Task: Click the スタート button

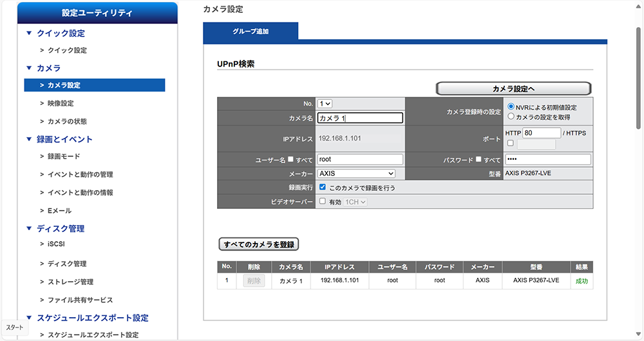Action: 15,327
